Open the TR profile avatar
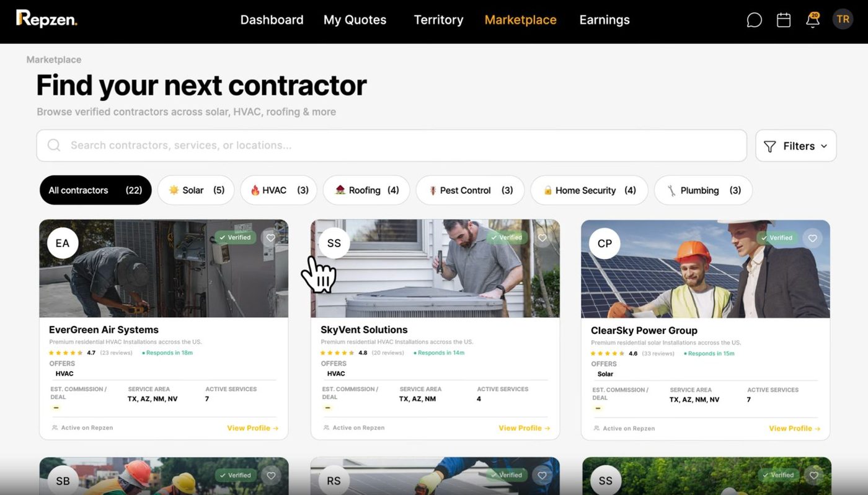The height and width of the screenshot is (495, 868). (x=843, y=19)
